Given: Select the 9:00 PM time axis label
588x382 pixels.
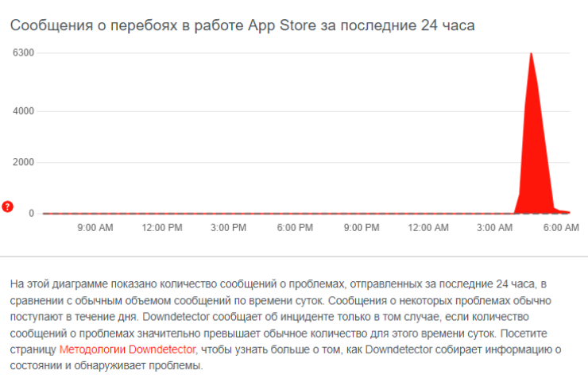Looking at the screenshot, I should click(x=362, y=229).
